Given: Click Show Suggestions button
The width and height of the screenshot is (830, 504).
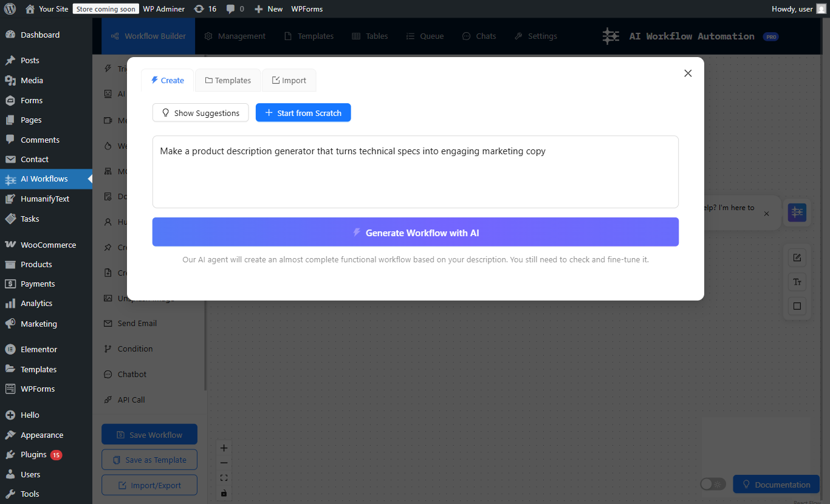Looking at the screenshot, I should [x=201, y=113].
